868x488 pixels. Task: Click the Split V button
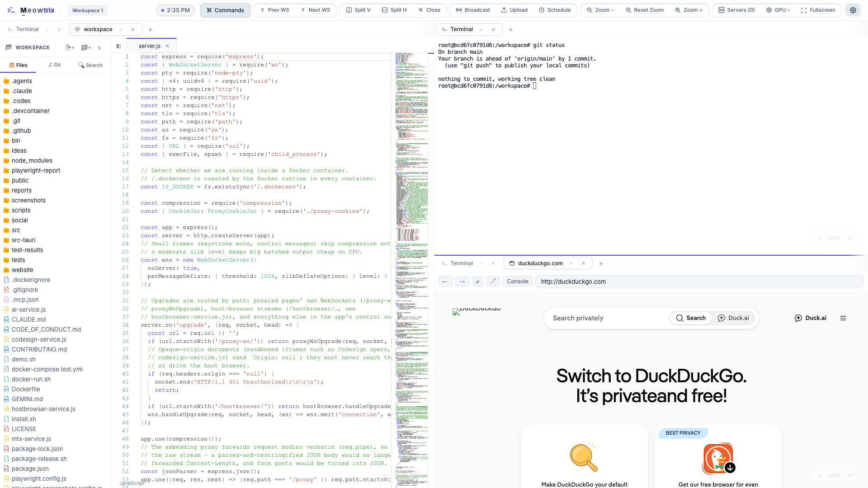click(x=358, y=10)
